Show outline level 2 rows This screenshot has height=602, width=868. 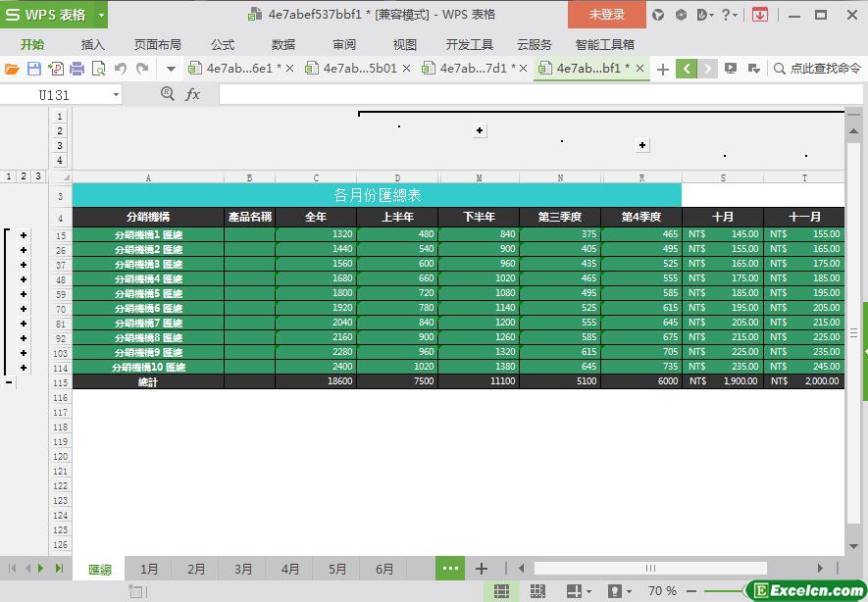pyautogui.click(x=24, y=176)
